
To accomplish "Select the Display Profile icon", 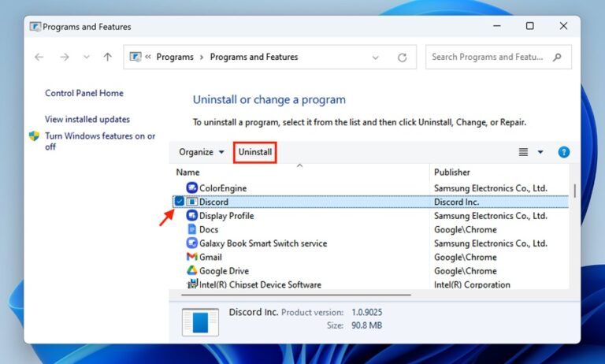I will [x=191, y=215].
